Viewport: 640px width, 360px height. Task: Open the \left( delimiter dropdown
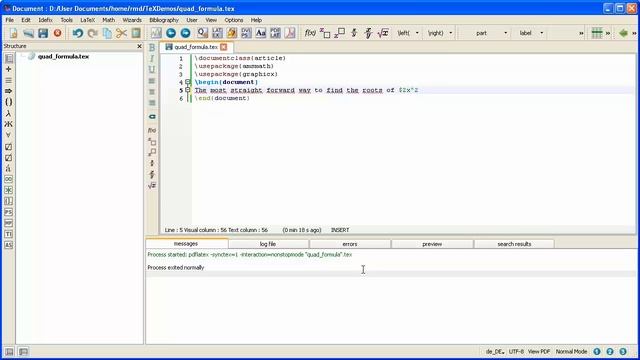[x=407, y=33]
